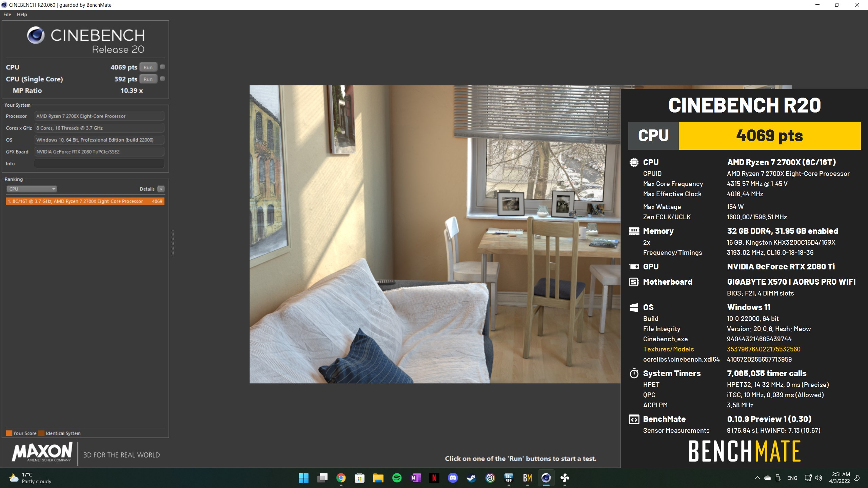Click the MAXON logo
The width and height of the screenshot is (868, 488).
pos(42,453)
